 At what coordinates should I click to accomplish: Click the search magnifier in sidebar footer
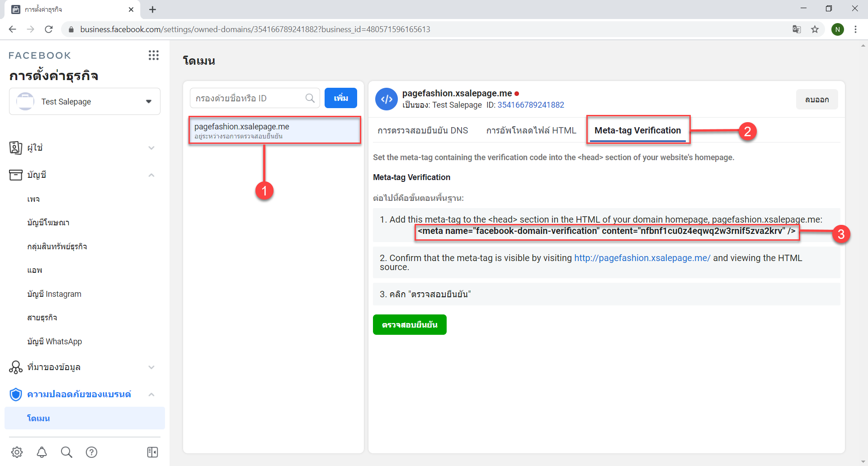click(x=66, y=452)
